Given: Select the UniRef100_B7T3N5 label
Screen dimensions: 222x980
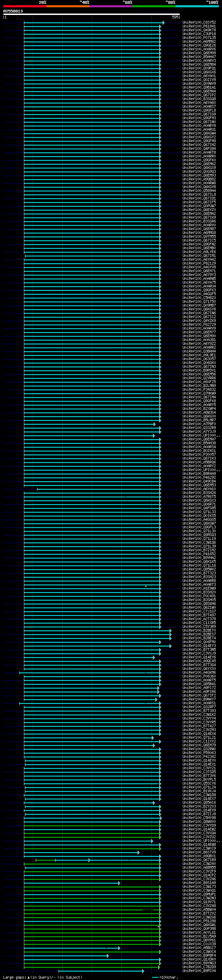Looking at the screenshot, I should 199,650.
